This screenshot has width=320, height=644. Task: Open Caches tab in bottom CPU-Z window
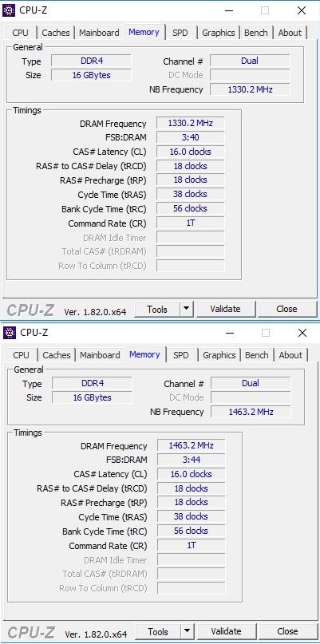coord(57,355)
